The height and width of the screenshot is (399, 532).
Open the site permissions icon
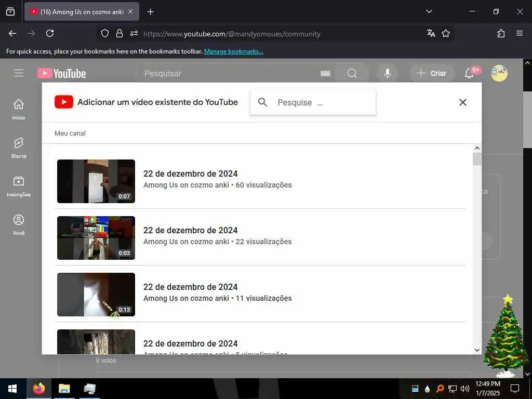134,33
